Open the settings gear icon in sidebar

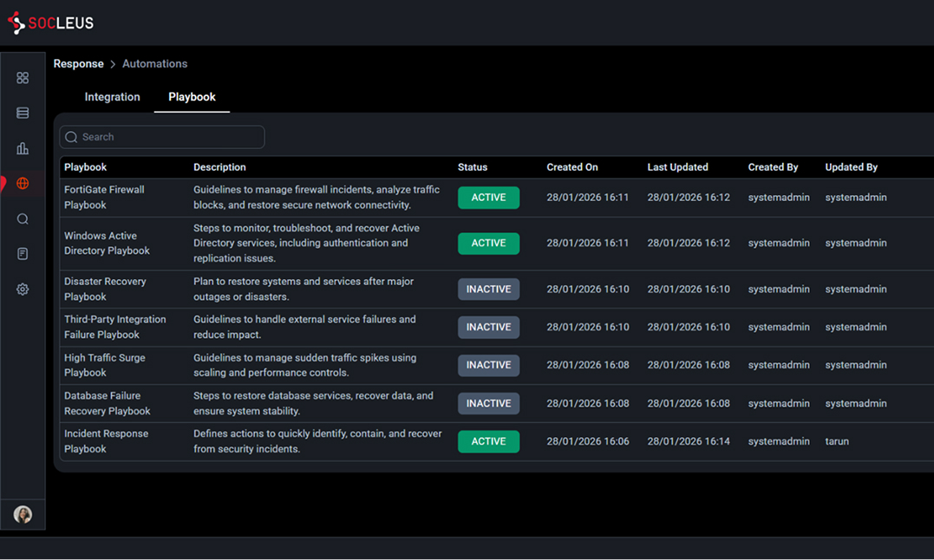pos(23,290)
